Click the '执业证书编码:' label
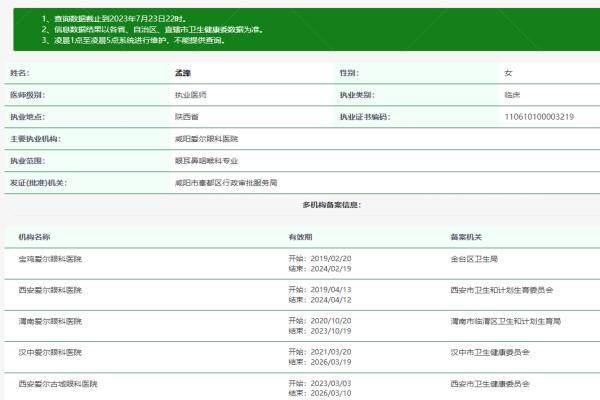Image resolution: width=600 pixels, height=400 pixels. 365,117
